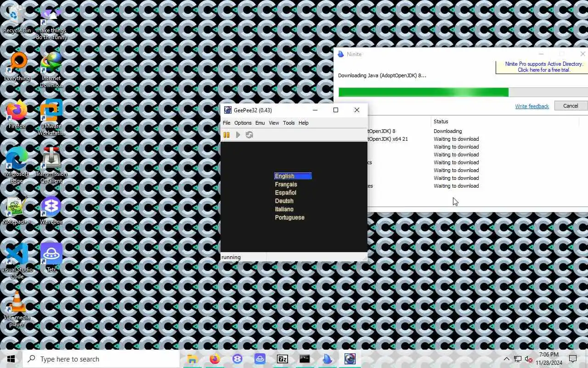The image size is (588, 368).
Task: Select English in the emulator language list
Action: point(293,176)
